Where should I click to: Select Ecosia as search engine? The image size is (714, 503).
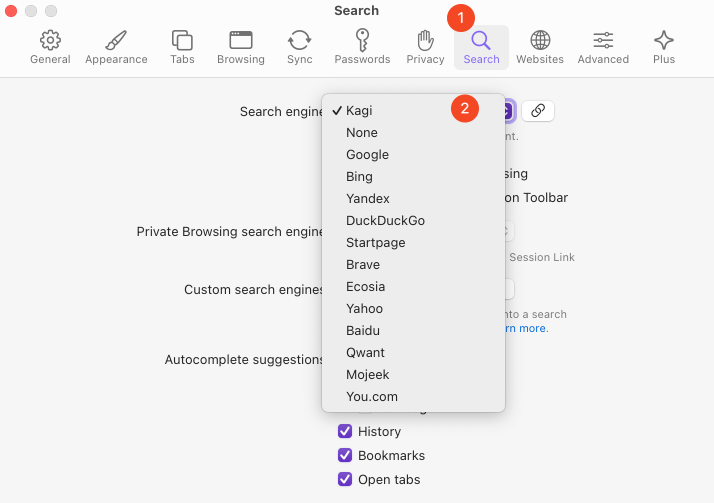click(413, 286)
